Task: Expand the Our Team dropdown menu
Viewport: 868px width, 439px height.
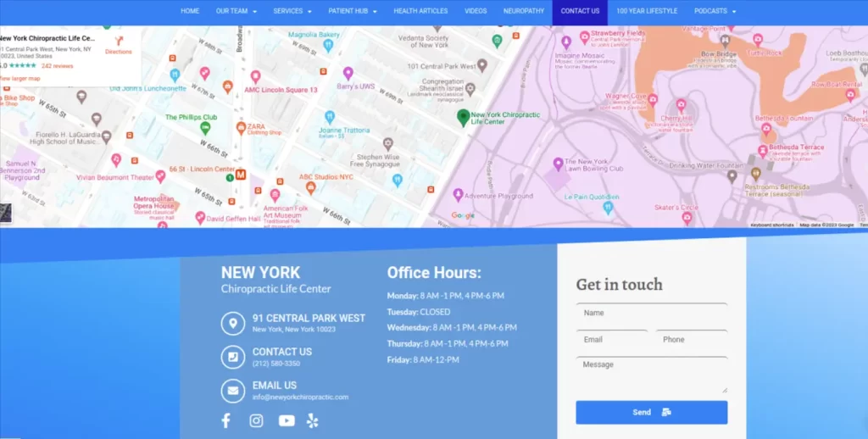Action: 236,11
